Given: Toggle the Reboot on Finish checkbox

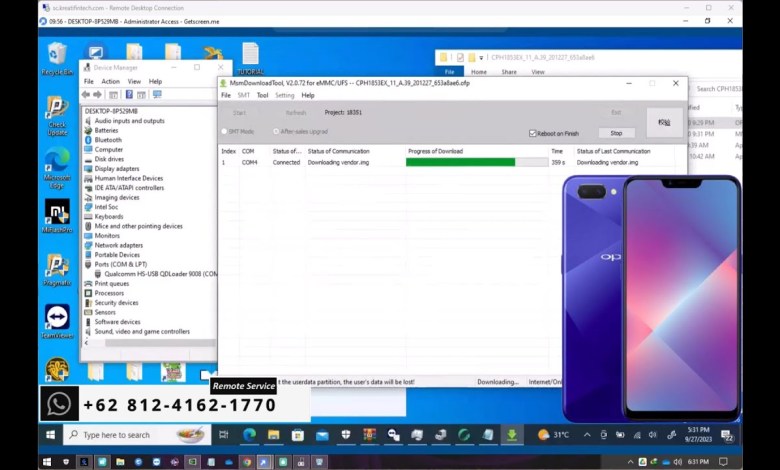Looking at the screenshot, I should pos(533,132).
